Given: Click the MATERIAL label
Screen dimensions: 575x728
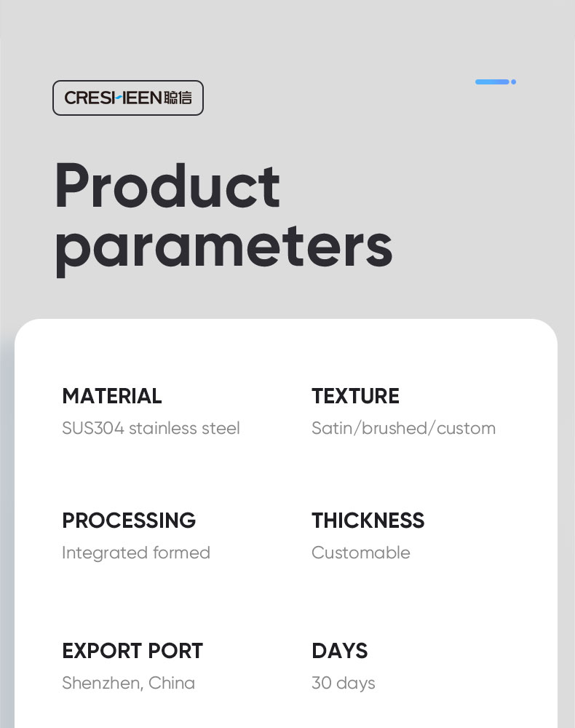Looking at the screenshot, I should click(112, 396).
